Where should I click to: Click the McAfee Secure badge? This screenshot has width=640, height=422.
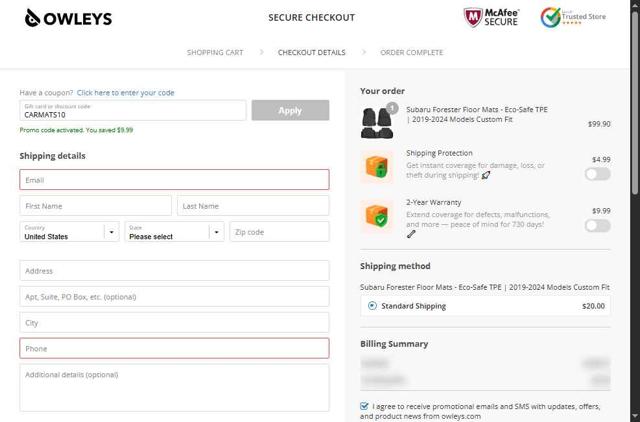pyautogui.click(x=491, y=17)
